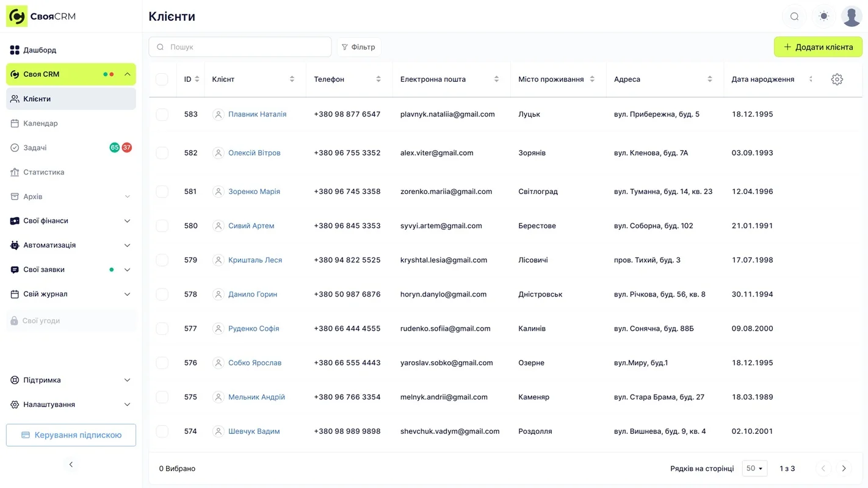Open rows per page dropdown showing 50
868x488 pixels.
click(754, 468)
